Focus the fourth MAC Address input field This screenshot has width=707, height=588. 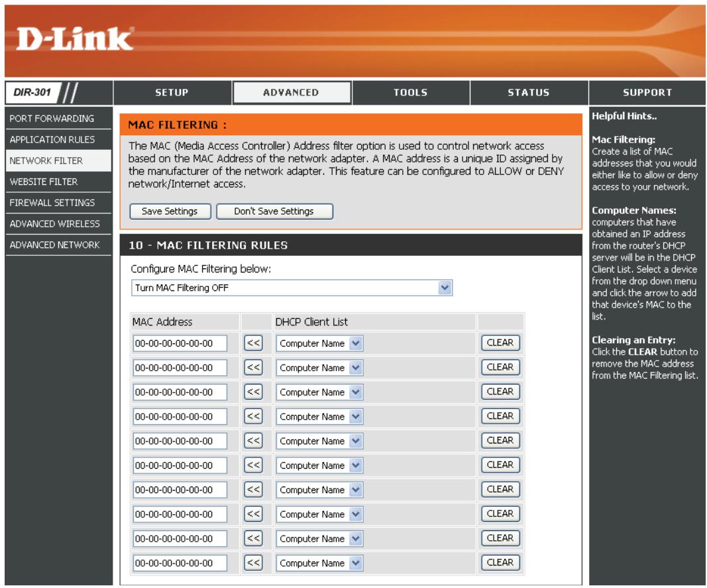[180, 416]
